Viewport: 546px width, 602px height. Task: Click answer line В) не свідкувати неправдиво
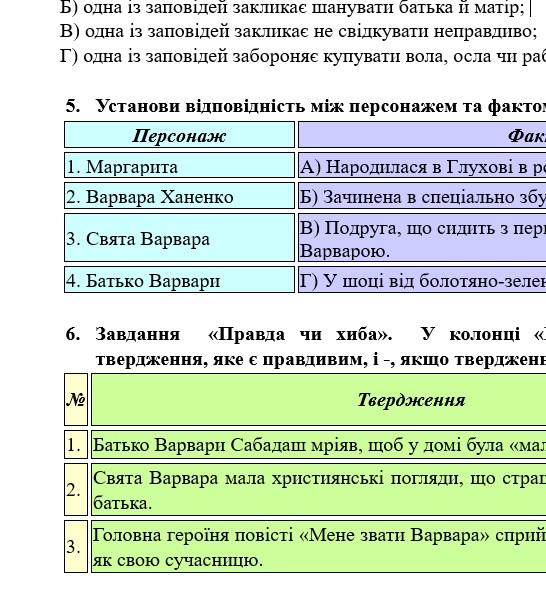(x=299, y=31)
